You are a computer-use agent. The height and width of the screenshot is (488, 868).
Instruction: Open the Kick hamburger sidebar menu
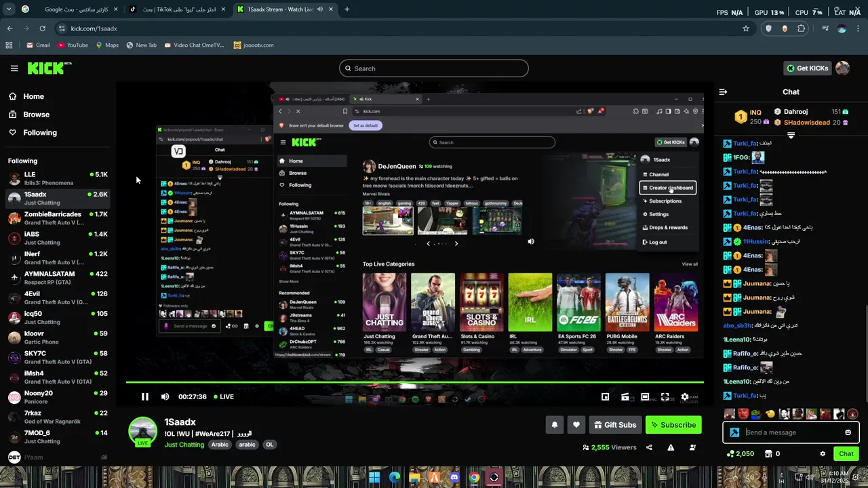click(x=14, y=68)
